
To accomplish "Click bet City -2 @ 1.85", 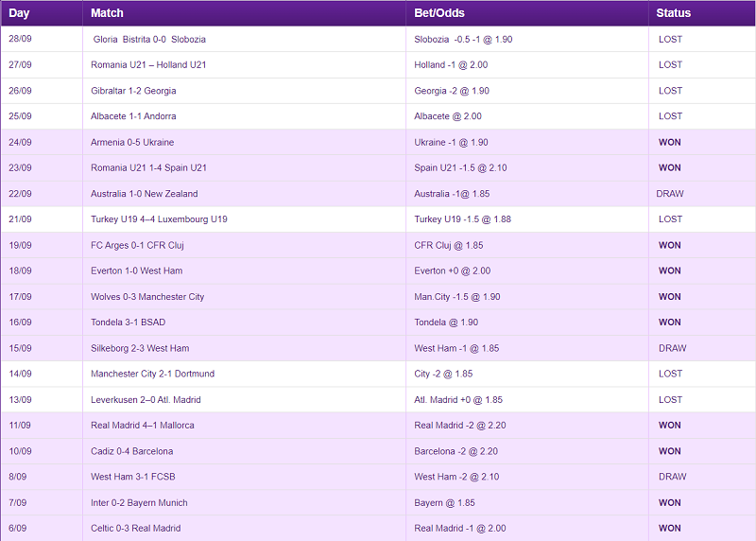I will (443, 374).
